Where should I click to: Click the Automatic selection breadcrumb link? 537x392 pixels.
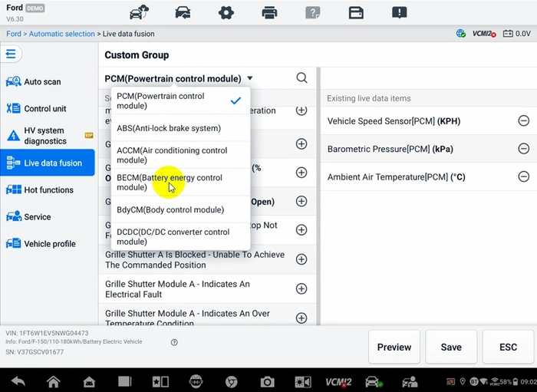61,34
